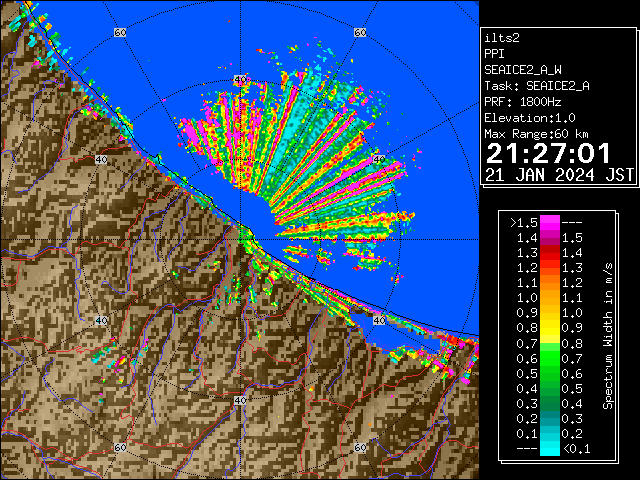Click the bright green band of the color scale
The width and height of the screenshot is (640, 480).
coord(549,358)
